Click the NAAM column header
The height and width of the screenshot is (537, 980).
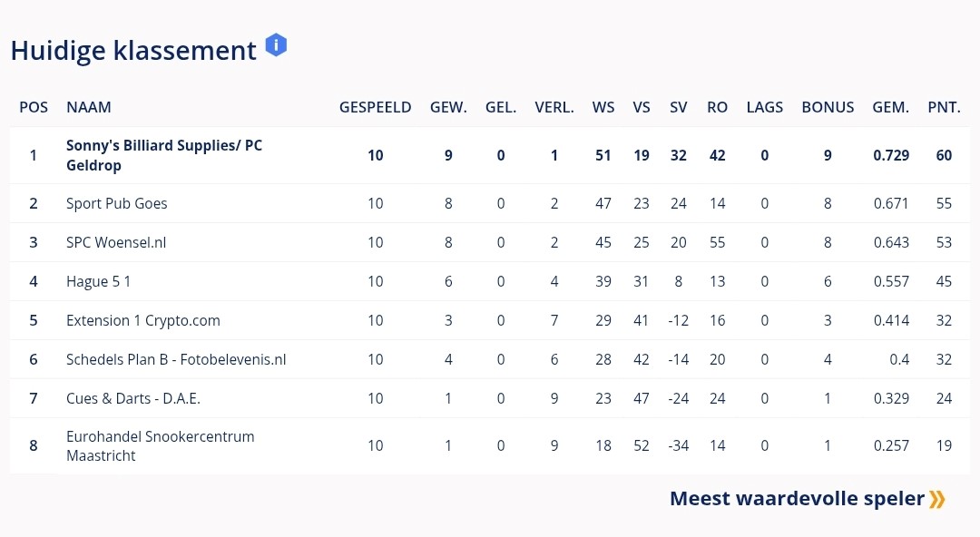(89, 108)
